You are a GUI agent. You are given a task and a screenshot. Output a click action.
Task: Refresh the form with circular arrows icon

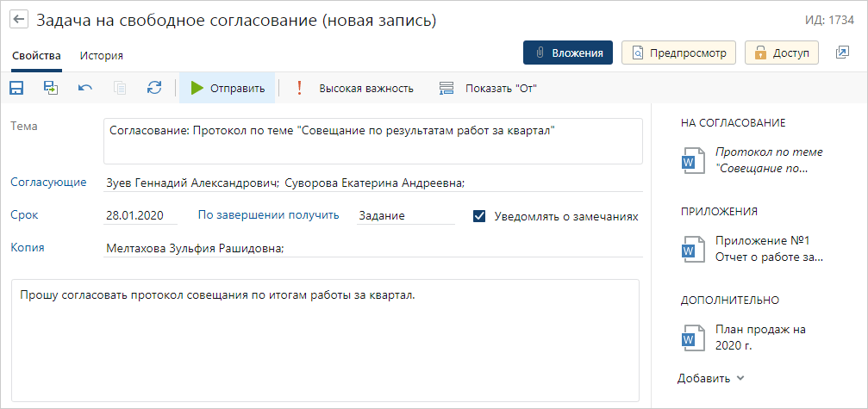point(154,88)
